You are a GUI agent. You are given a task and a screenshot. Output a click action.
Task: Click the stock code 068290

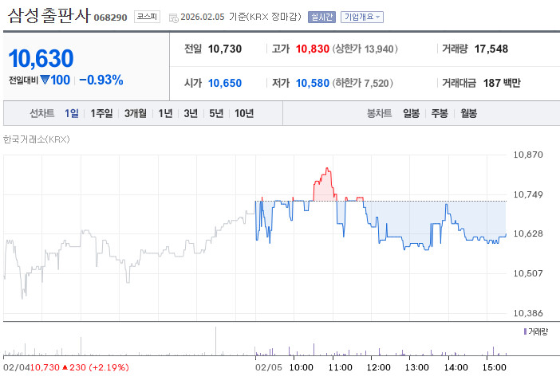tap(110, 18)
